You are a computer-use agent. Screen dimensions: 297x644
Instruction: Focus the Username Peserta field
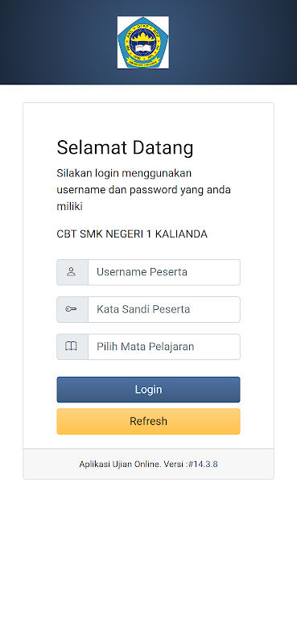click(x=164, y=272)
